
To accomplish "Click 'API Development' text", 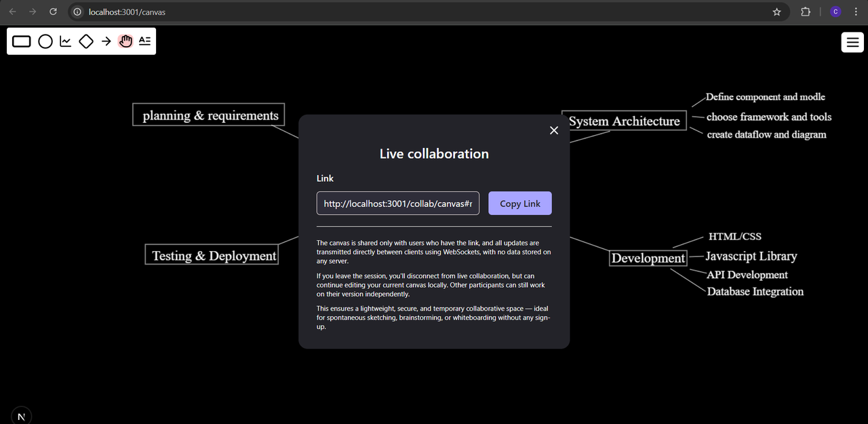I will click(747, 275).
